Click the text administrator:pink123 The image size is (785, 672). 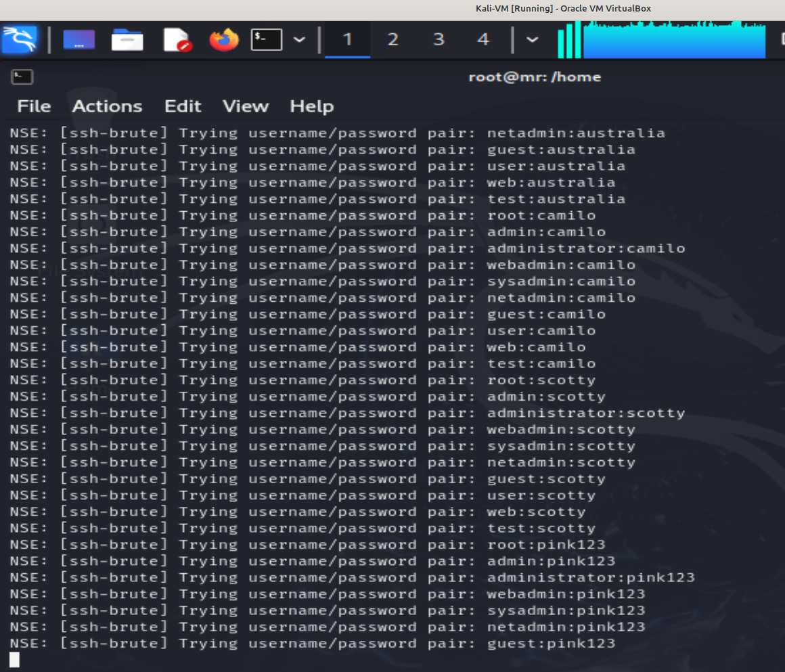click(x=591, y=578)
